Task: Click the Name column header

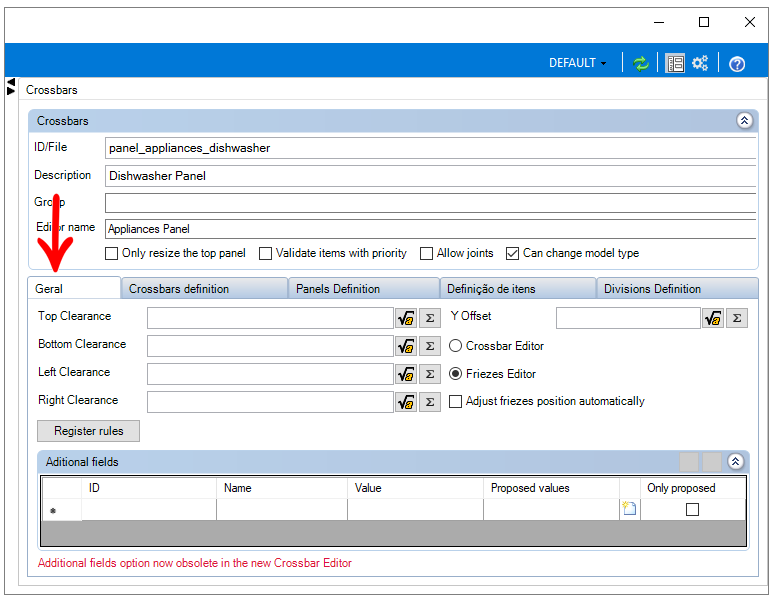Action: tap(282, 488)
